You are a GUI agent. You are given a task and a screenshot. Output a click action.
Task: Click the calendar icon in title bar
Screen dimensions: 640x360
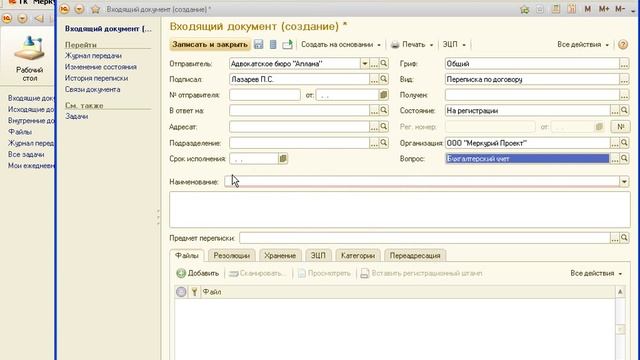pyautogui.click(x=571, y=9)
